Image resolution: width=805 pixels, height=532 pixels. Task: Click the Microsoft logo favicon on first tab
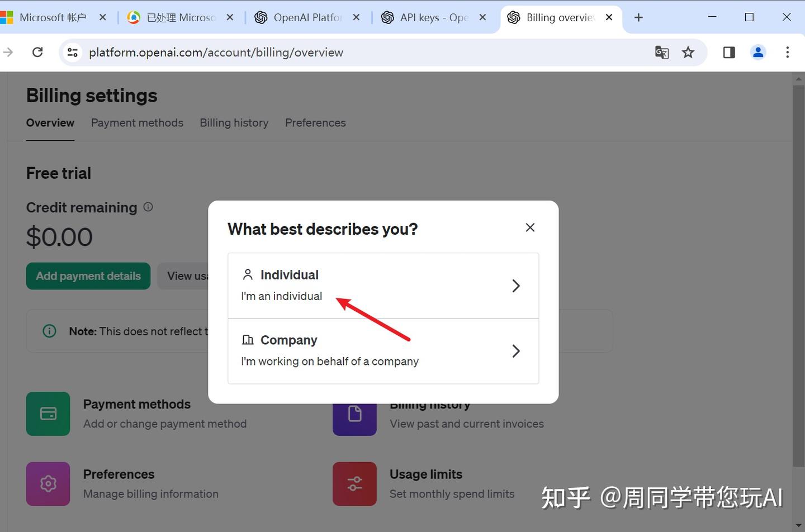point(6,17)
